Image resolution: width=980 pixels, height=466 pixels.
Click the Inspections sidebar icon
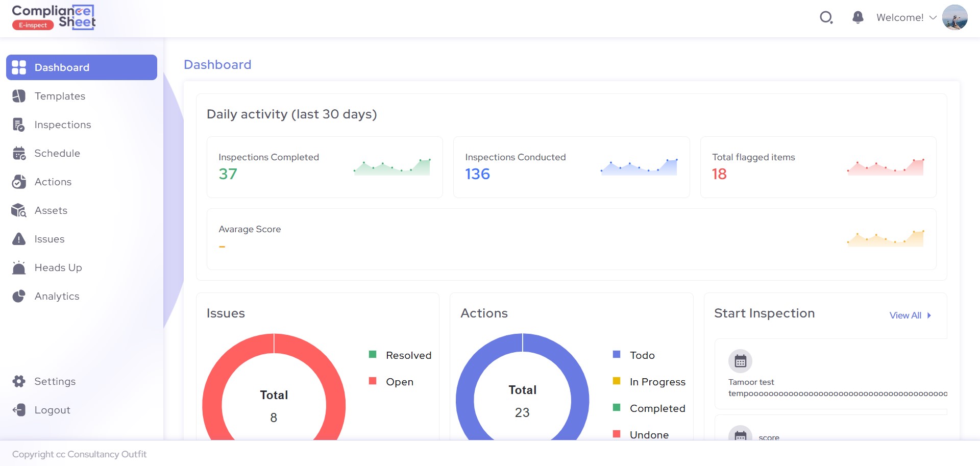click(19, 125)
